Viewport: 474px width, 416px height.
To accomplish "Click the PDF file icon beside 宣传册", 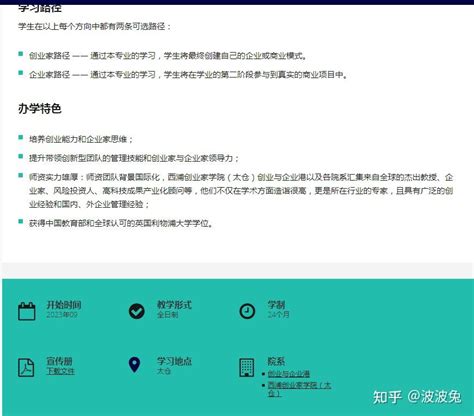I will click(26, 367).
